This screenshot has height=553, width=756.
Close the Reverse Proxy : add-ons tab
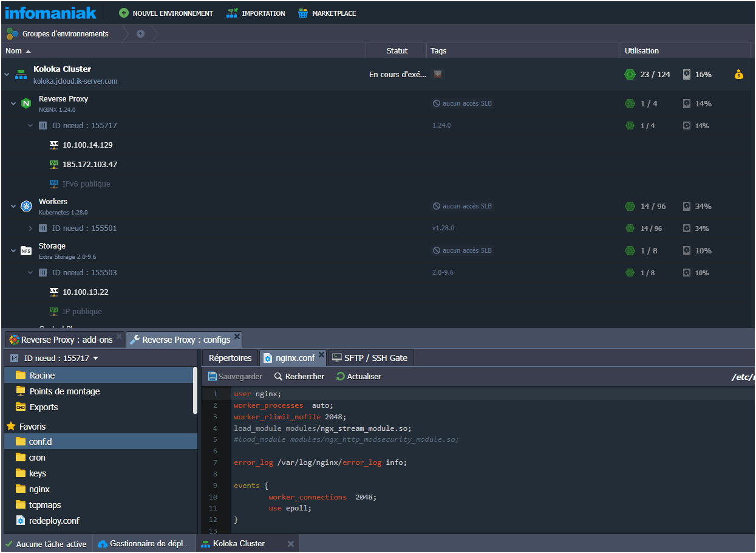[119, 337]
